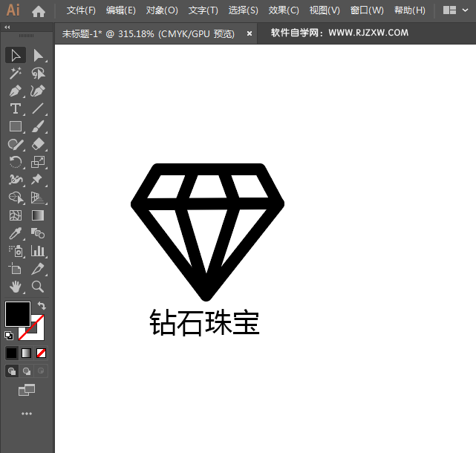Click the 钻石珠宝 text object
476x453 pixels.
coord(204,323)
